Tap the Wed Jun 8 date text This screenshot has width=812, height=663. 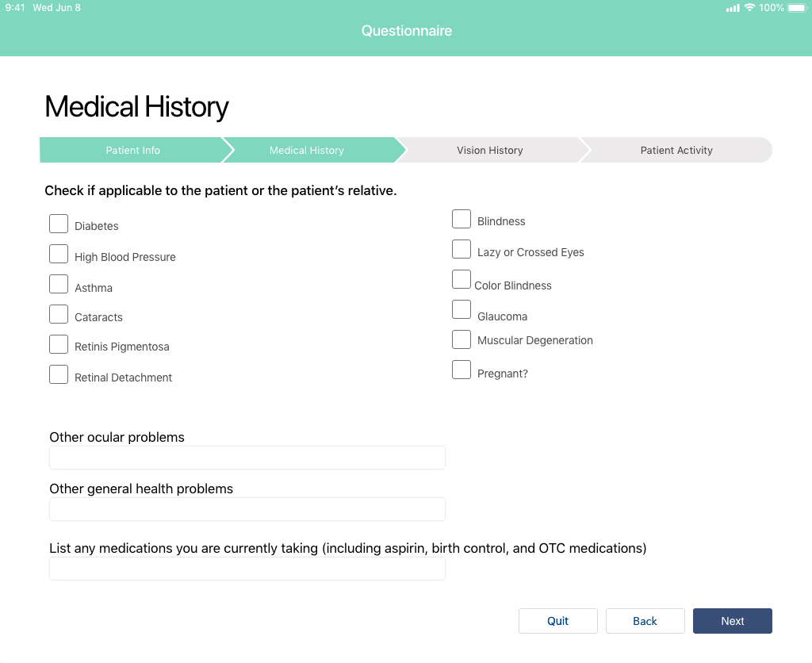(56, 8)
